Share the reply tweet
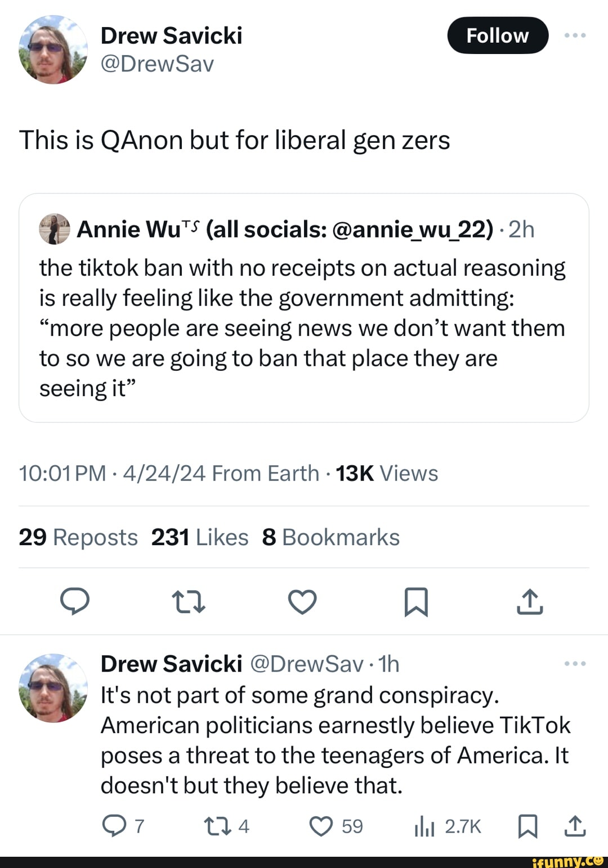 coord(575,826)
